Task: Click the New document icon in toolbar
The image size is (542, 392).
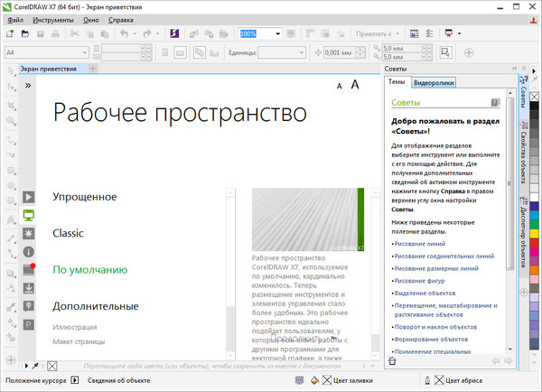Action: (11, 33)
